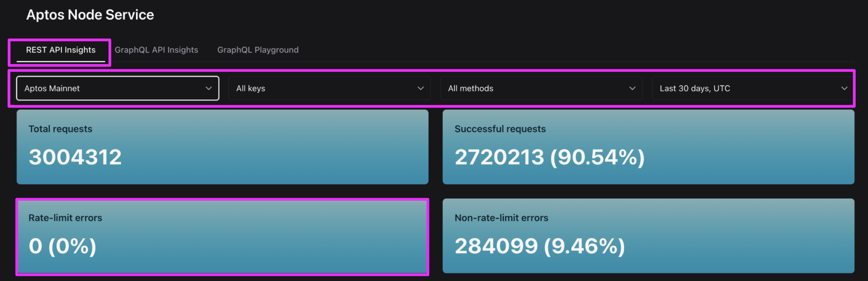Click the Aptos Node Service heading
The width and height of the screenshot is (868, 281).
coord(90,15)
